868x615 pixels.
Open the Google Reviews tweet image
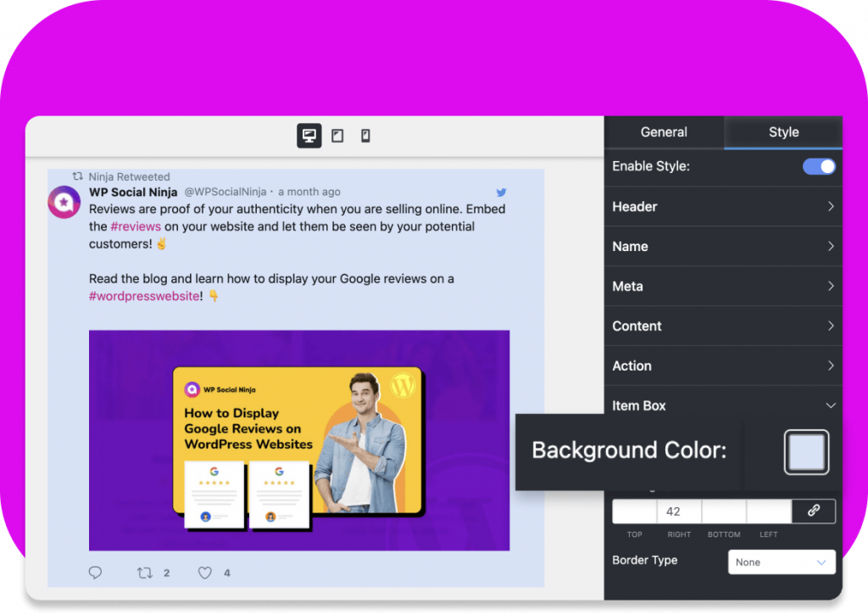pyautogui.click(x=299, y=440)
